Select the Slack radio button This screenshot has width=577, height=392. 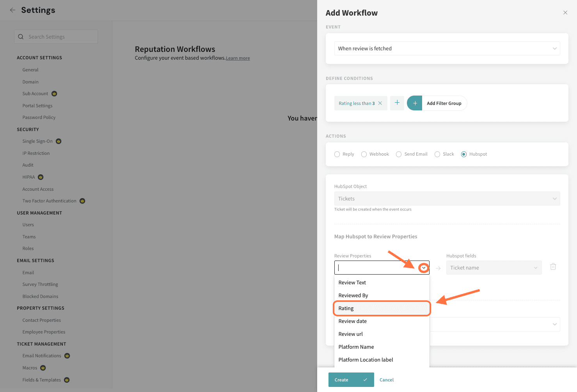tap(437, 154)
